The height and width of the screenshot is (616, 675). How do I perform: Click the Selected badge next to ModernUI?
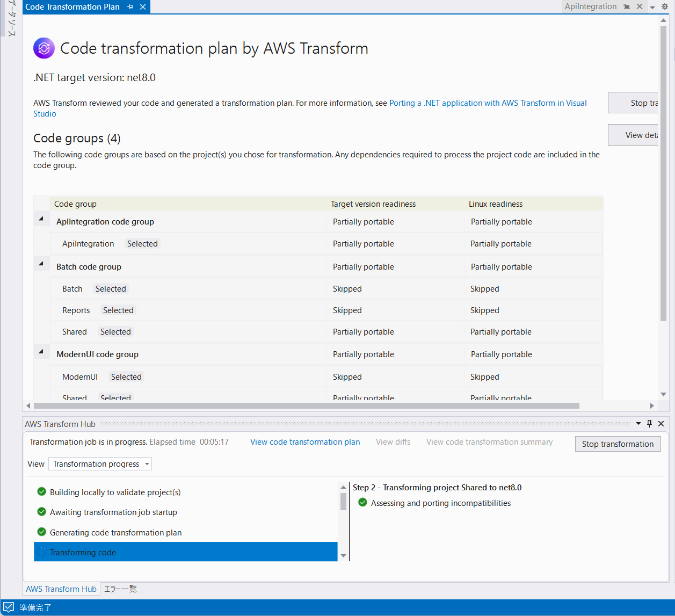[x=126, y=377]
